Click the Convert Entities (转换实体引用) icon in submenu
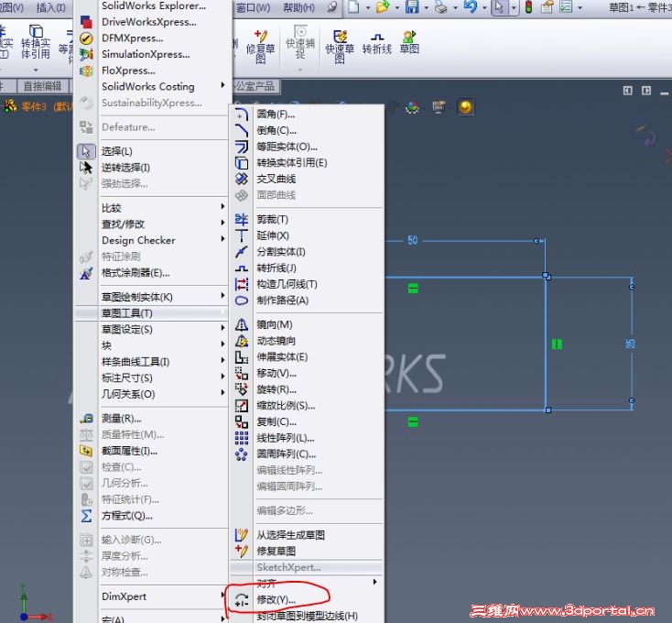The width and height of the screenshot is (672, 623). [242, 163]
